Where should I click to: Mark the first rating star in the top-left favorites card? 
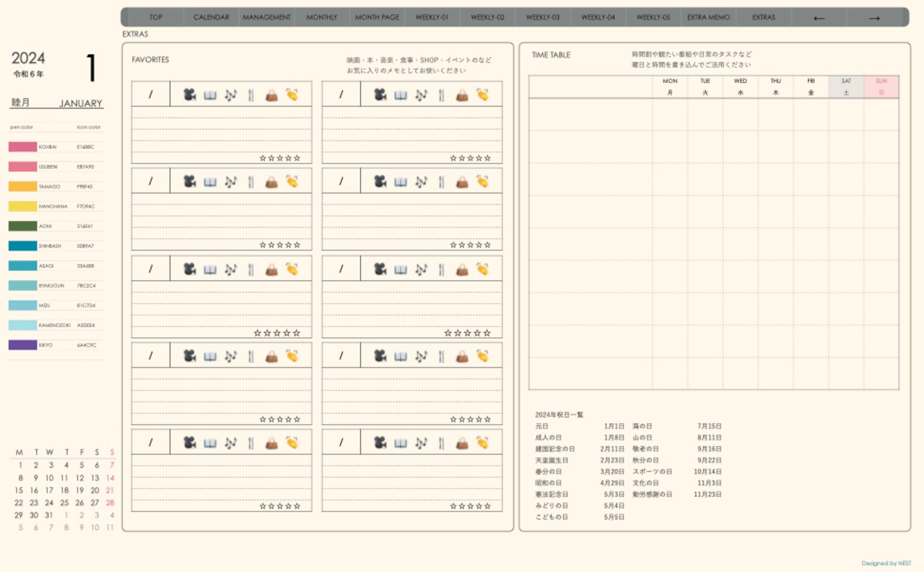(263, 158)
